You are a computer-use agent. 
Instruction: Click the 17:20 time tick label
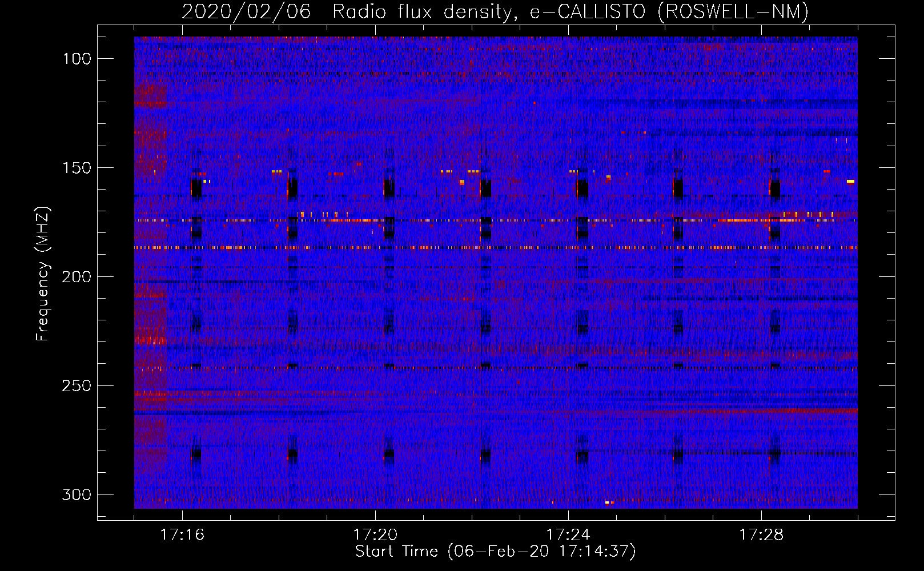pyautogui.click(x=375, y=535)
